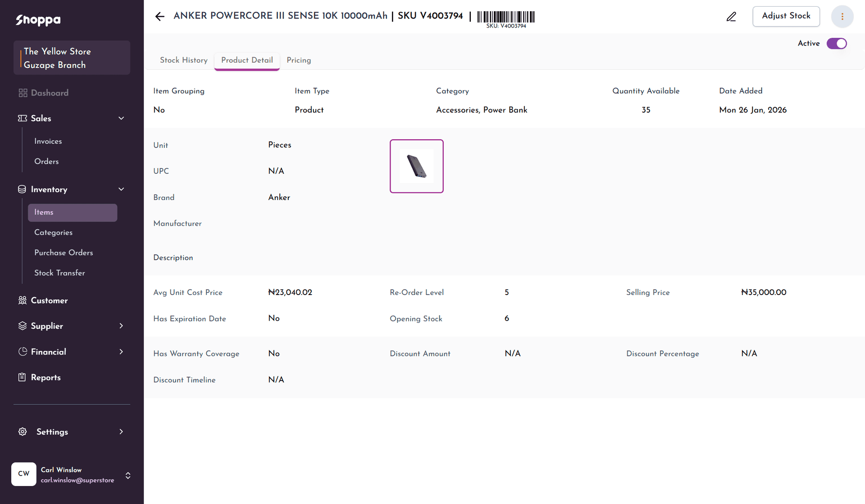Collapse the Sales section chevron

(121, 118)
